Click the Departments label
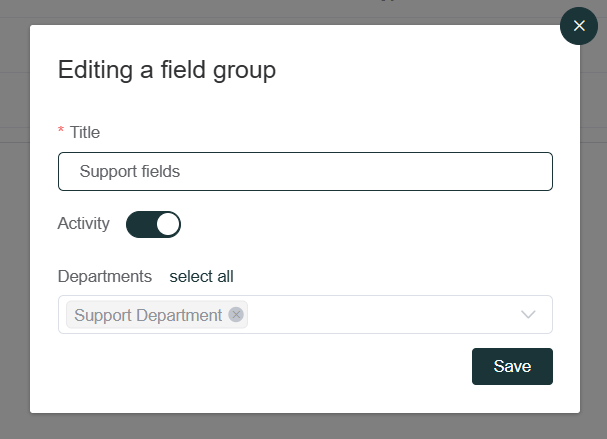Image resolution: width=607 pixels, height=439 pixels. pos(105,276)
